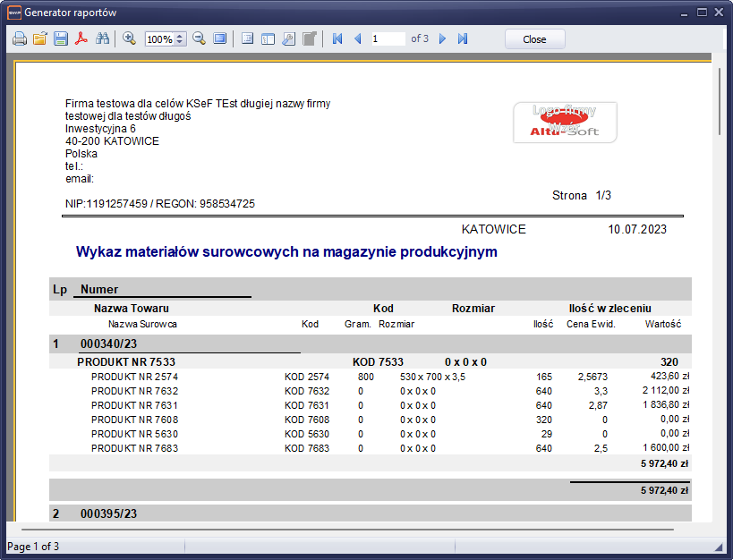Go to the first page

[x=337, y=39]
